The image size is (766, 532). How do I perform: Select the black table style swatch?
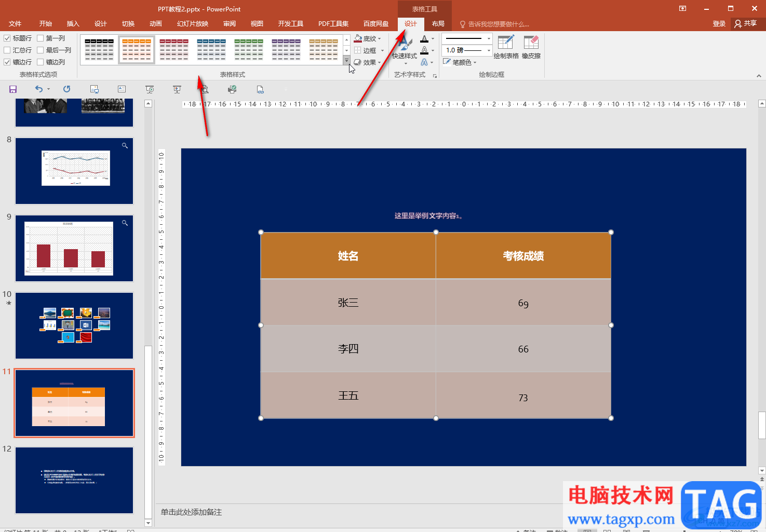(x=99, y=49)
